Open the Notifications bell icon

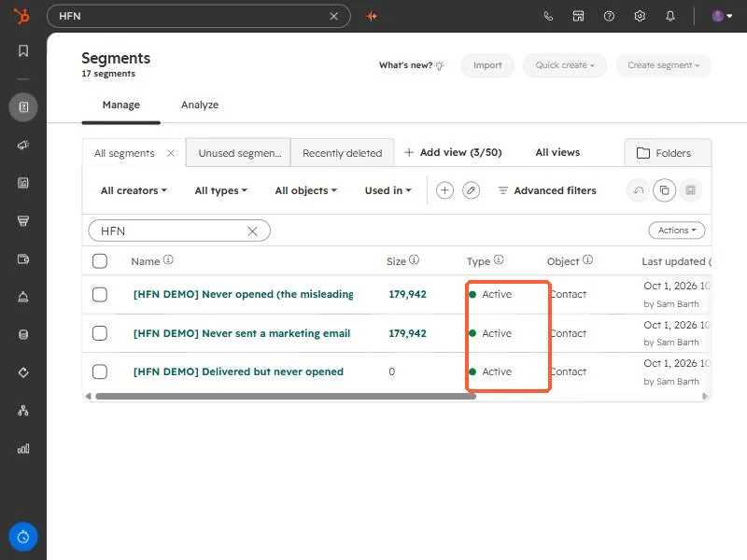point(670,16)
